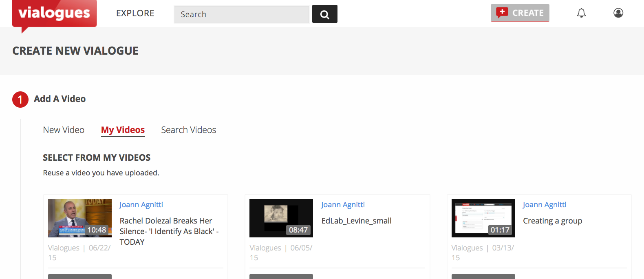Viewport: 644px width, 279px height.
Task: Click the Vialogues | 06/05/15 text
Action: (x=281, y=253)
